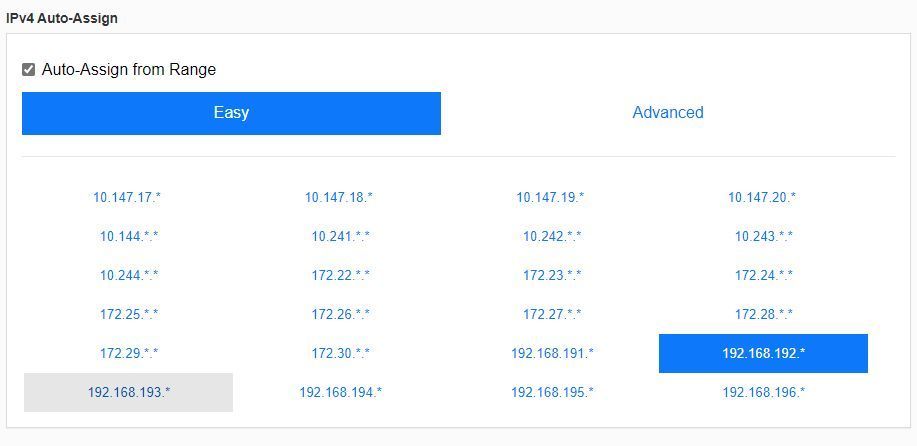Pick the 10.243.*.* range
This screenshot has width=917, height=446.
pyautogui.click(x=764, y=237)
